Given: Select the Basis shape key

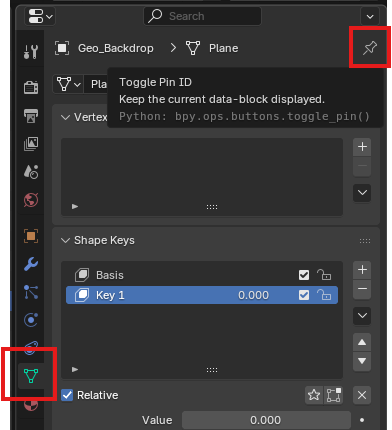Looking at the screenshot, I should [x=202, y=275].
